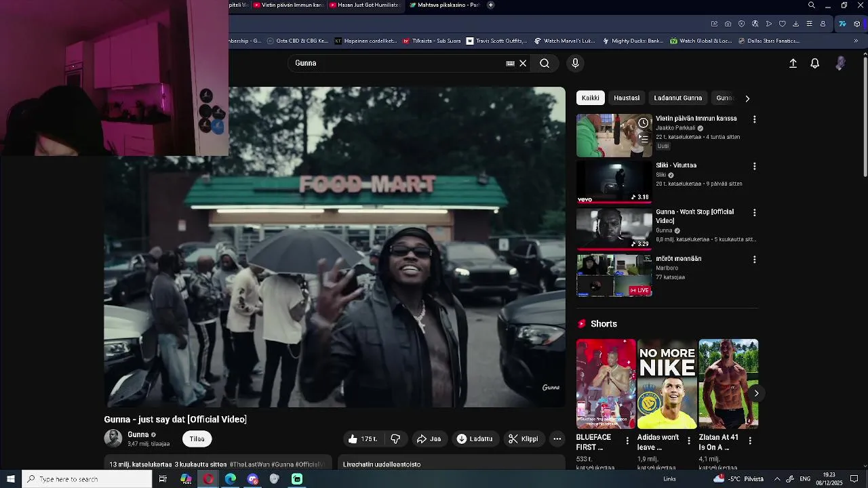
Task: Switch to Mahtava pikakasino tab
Action: [445, 5]
